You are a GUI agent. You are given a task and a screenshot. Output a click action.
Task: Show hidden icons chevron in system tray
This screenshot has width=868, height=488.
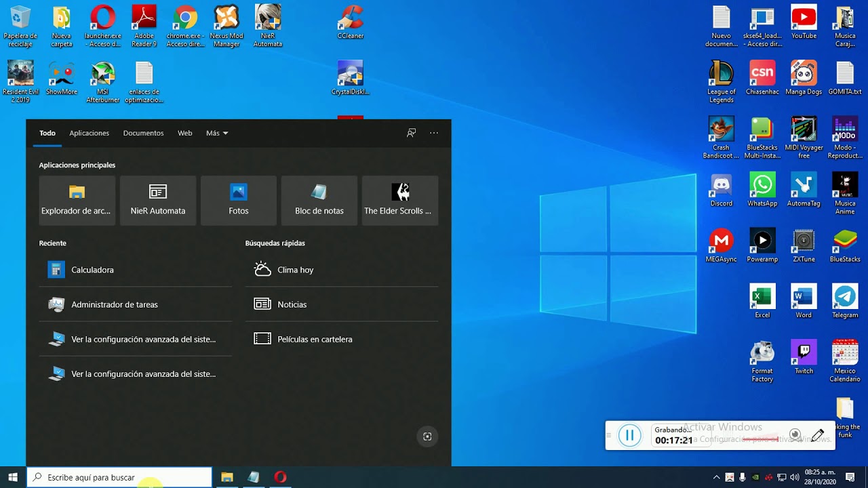pyautogui.click(x=716, y=477)
